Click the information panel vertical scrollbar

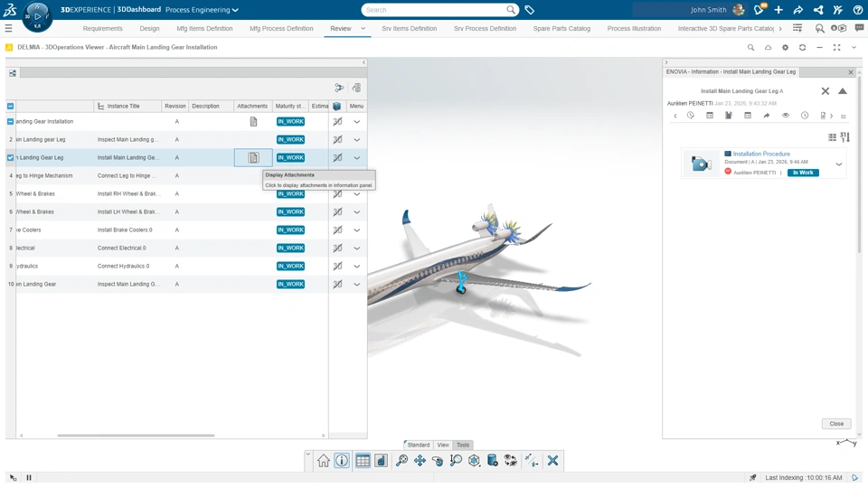click(x=859, y=166)
